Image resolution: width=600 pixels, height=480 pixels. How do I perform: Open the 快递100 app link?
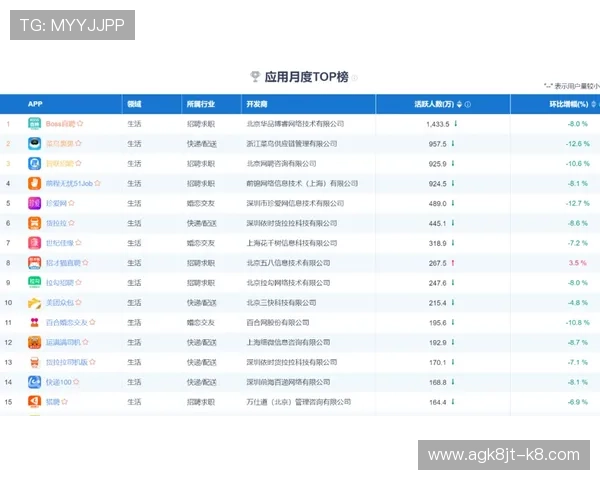coord(59,382)
